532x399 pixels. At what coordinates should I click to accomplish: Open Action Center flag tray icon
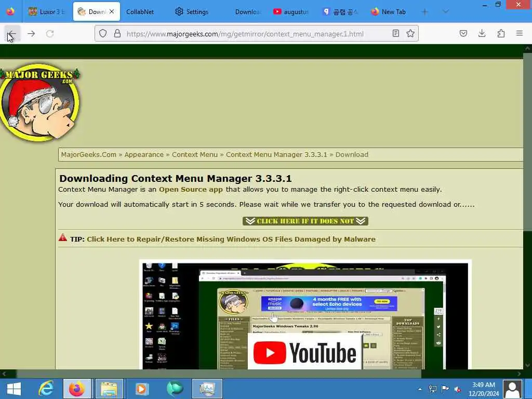445,389
